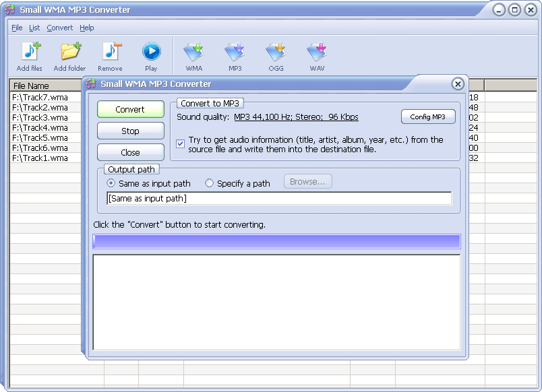Open the Help menu

point(87,28)
